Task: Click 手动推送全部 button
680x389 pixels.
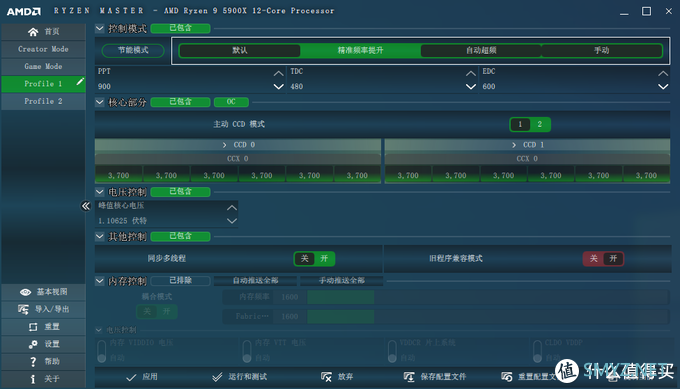Action: (342, 281)
